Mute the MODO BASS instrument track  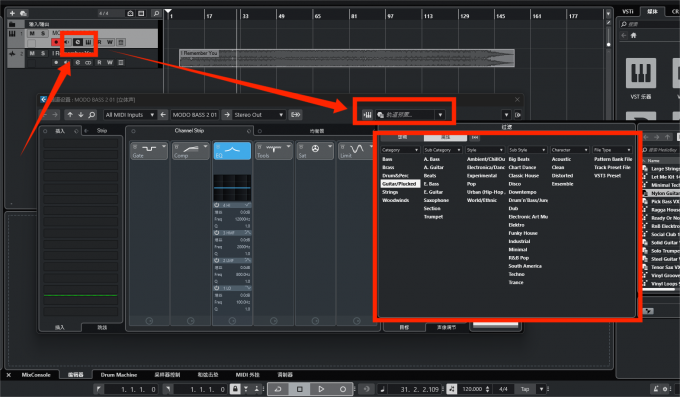[32, 33]
